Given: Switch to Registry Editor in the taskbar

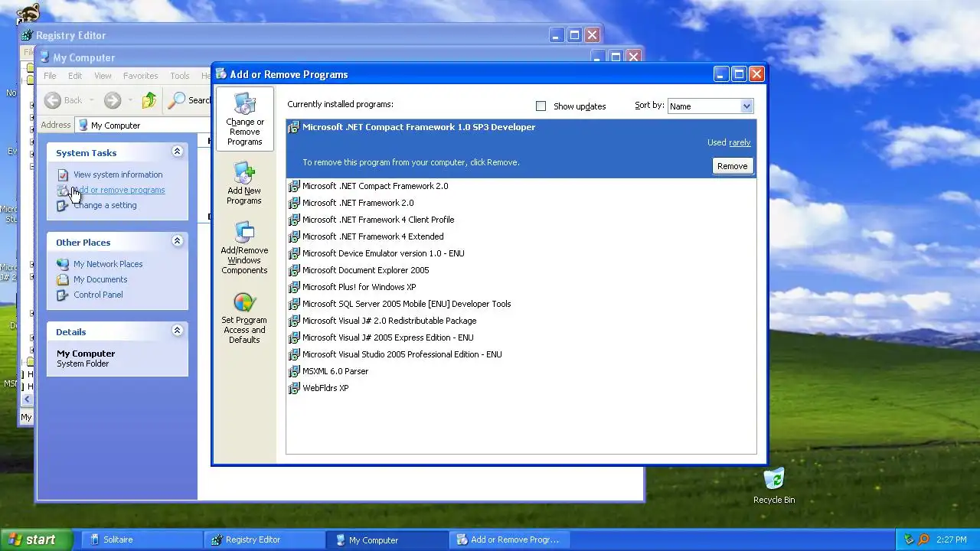Looking at the screenshot, I should click(264, 540).
